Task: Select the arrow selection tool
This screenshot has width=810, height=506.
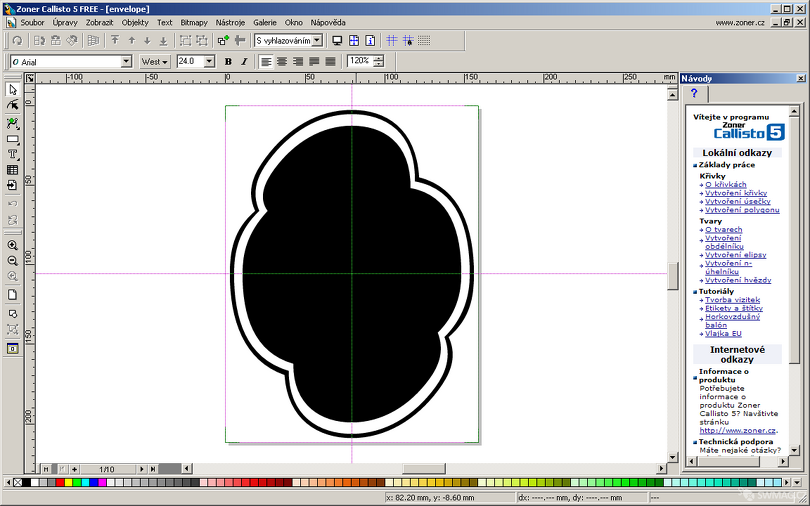Action: [13, 90]
